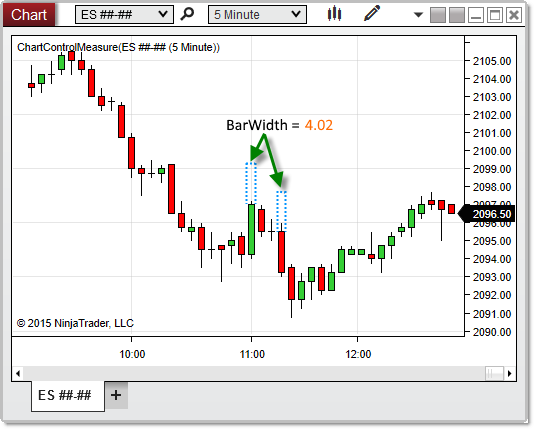Viewport: 534px width, 429px height.
Task: Minimize the chart window
Action: point(476,15)
